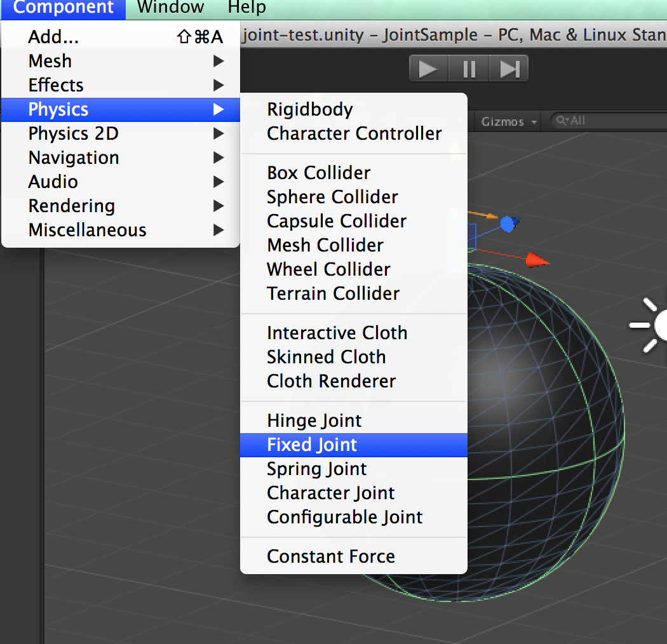Screen dimensions: 667x644
Task: Expand the Audio submenu
Action: point(121,182)
